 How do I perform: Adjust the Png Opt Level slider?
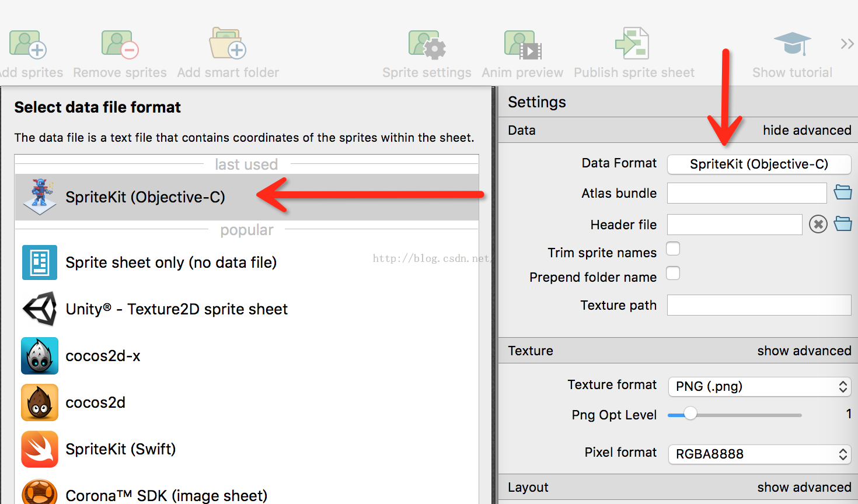[690, 414]
